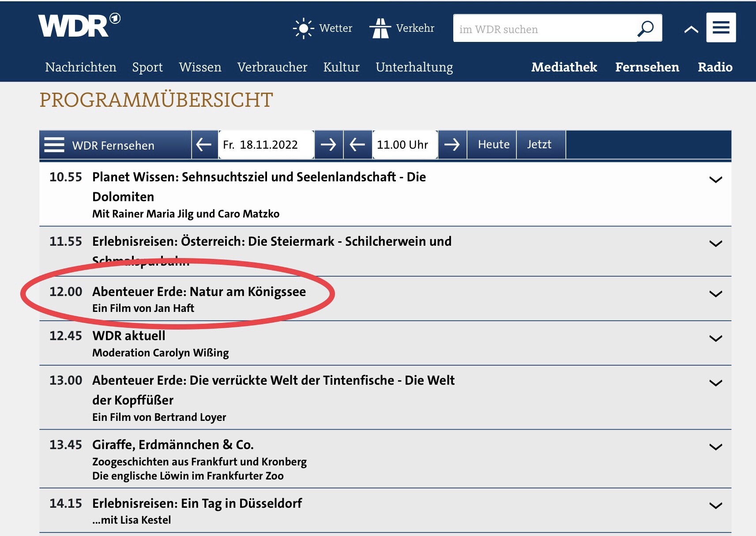Click the magnifier search icon
Image resolution: width=756 pixels, height=536 pixels.
pos(646,29)
